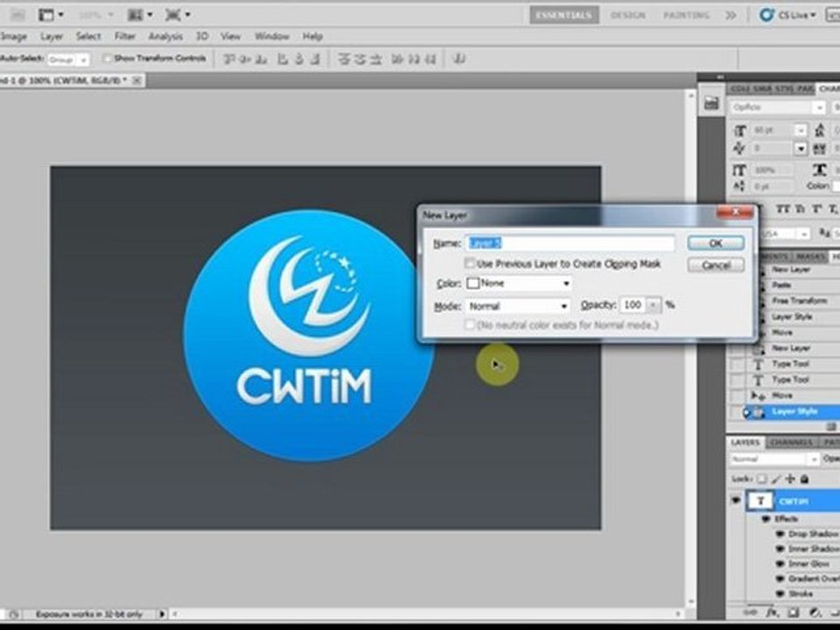Toggle visibility of all layer Effects
The image size is (840, 630).
tap(767, 519)
